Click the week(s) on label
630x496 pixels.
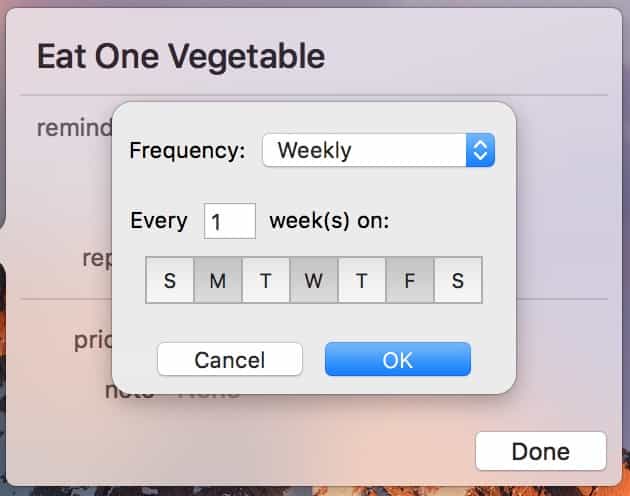329,221
